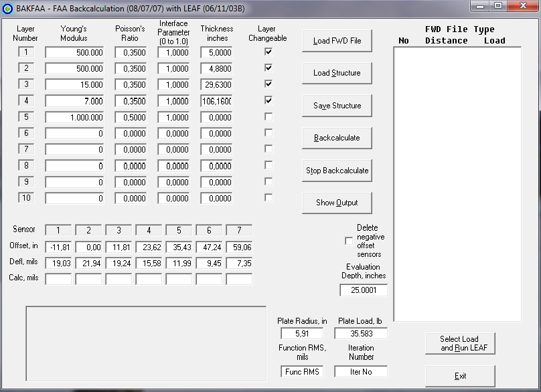The width and height of the screenshot is (541, 392).
Task: Edit layer 1 Thickness 5,0000 field
Action: 216,53
